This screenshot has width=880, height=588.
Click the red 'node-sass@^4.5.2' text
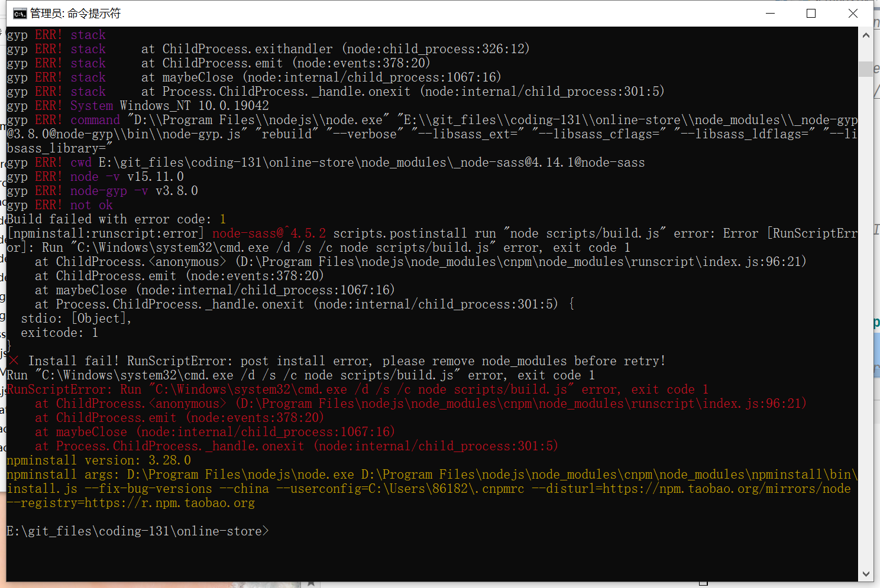tap(269, 233)
